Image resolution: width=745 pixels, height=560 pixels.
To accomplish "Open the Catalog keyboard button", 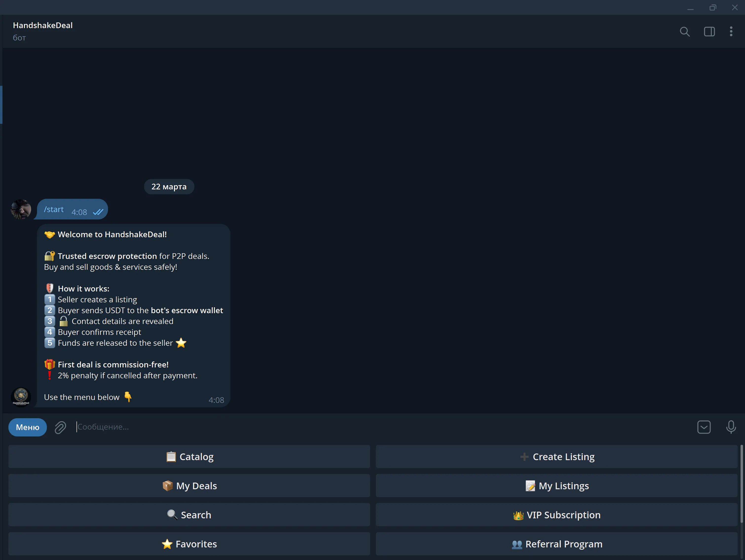I will tap(189, 457).
